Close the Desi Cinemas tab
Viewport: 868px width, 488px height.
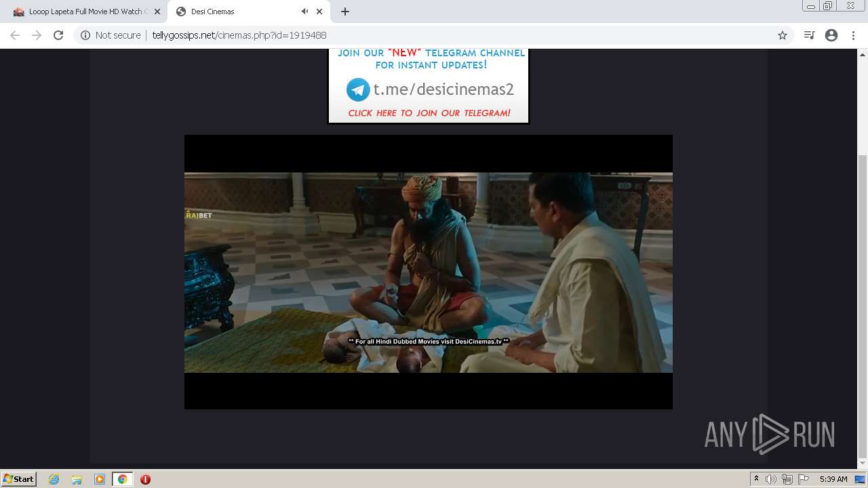pos(319,12)
